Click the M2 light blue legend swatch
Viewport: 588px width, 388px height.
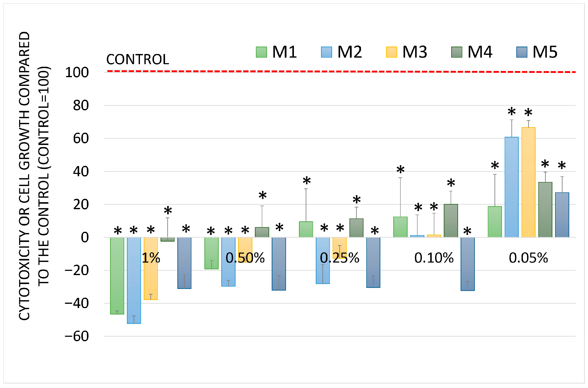point(326,52)
